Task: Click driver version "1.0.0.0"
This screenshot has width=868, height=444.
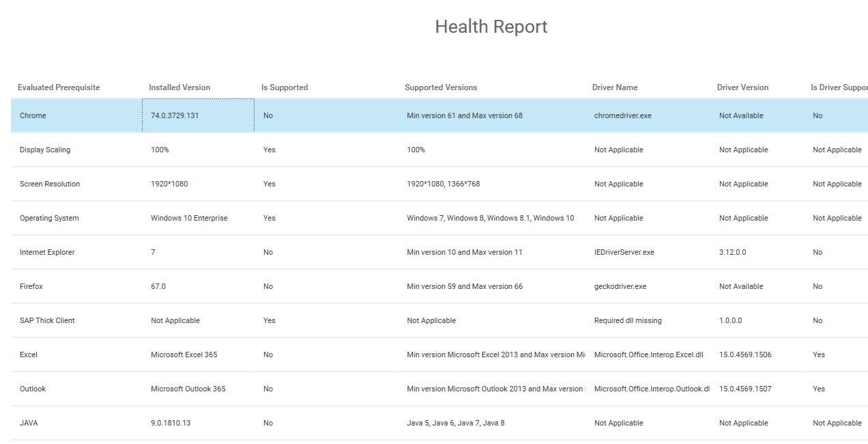Action: (x=731, y=320)
